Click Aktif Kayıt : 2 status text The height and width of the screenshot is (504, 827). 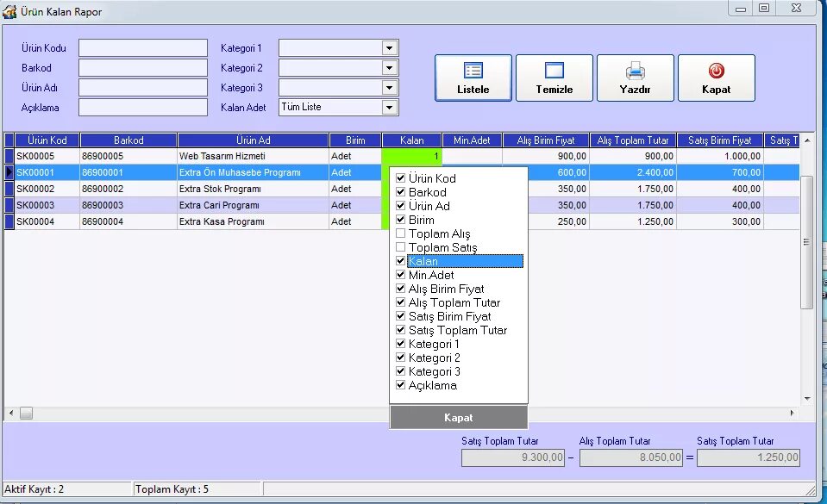(x=34, y=489)
